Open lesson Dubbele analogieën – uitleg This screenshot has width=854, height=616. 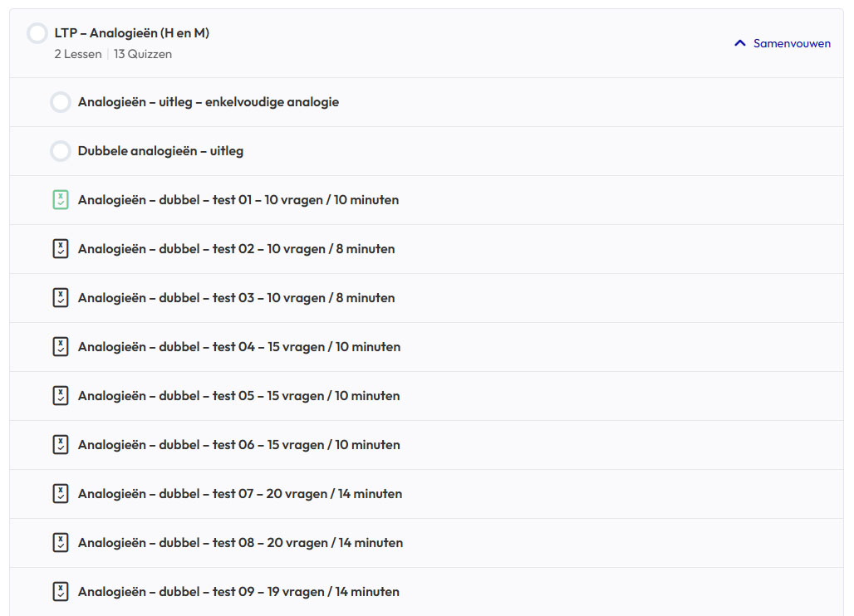point(160,151)
